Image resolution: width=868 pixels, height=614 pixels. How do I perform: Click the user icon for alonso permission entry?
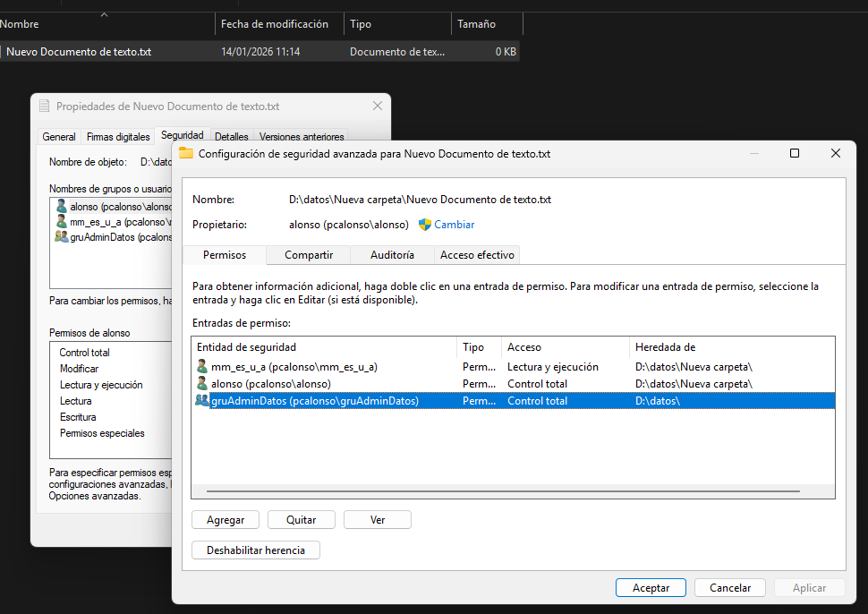click(202, 384)
